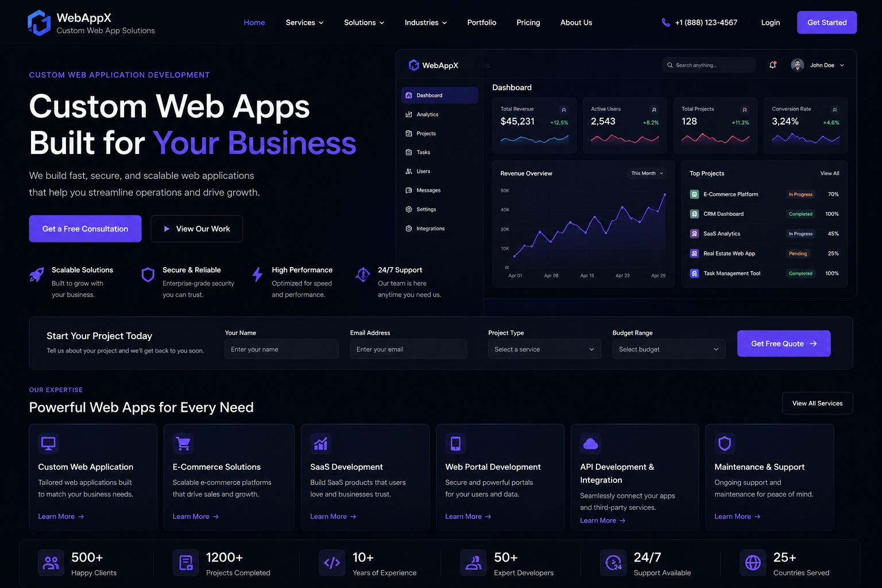Click the View All Services button
This screenshot has width=882, height=588.
(x=818, y=403)
